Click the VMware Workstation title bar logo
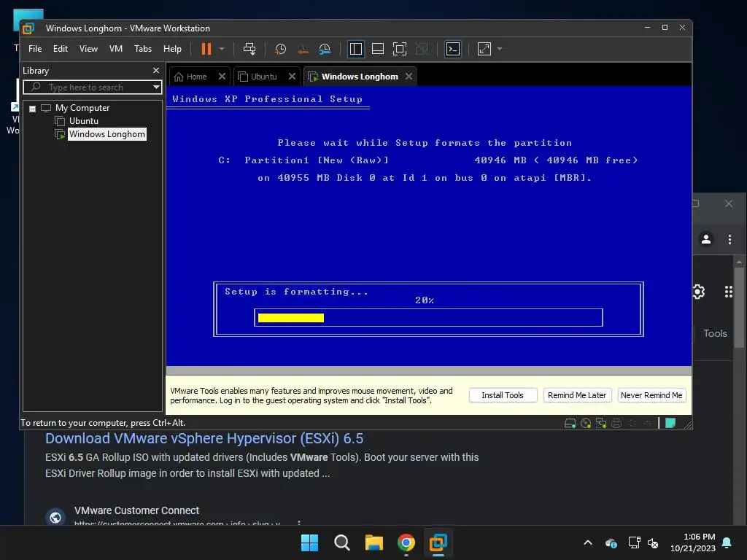 (x=28, y=28)
